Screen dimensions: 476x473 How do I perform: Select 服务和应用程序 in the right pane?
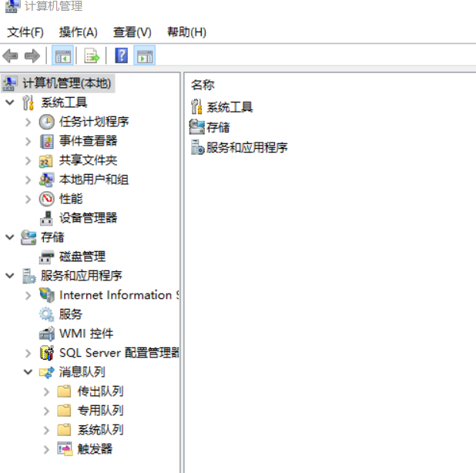pos(246,147)
